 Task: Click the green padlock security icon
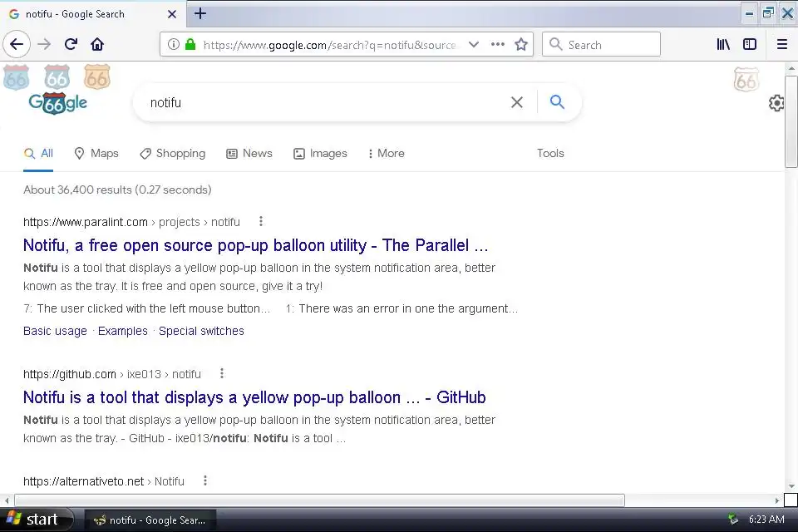tap(190, 44)
